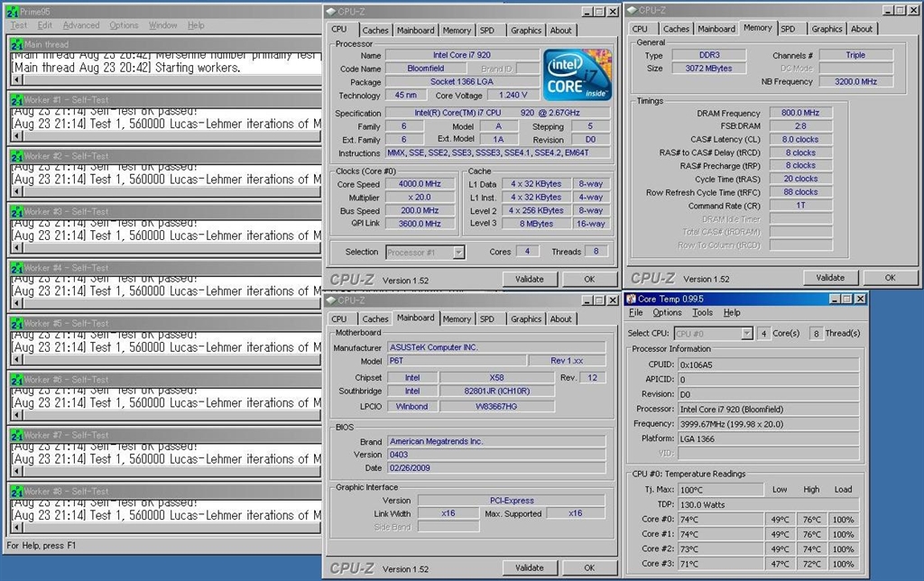Open the Advanced menu in Prime95
The height and width of the screenshot is (581, 924).
(81, 25)
